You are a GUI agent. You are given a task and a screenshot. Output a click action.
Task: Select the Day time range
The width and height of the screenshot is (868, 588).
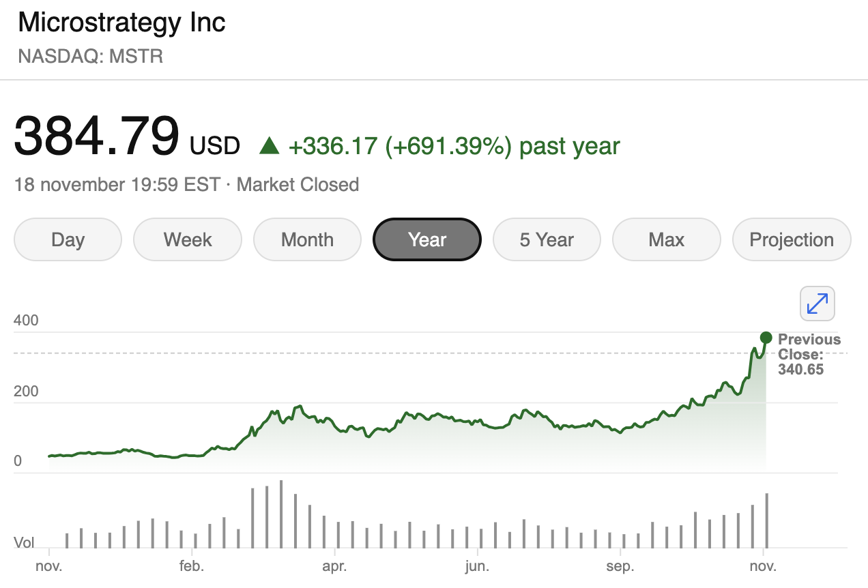(x=68, y=239)
